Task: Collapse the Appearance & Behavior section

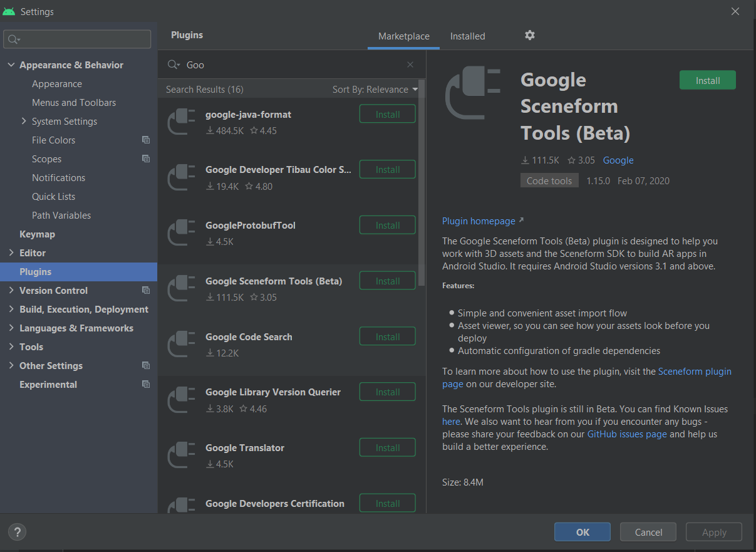Action: click(11, 65)
